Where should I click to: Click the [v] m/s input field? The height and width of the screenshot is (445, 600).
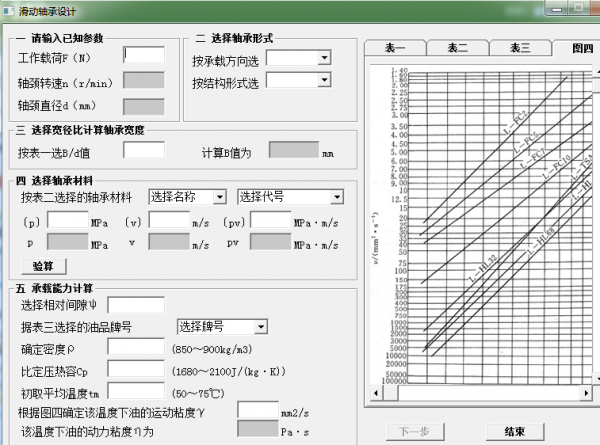[169, 220]
